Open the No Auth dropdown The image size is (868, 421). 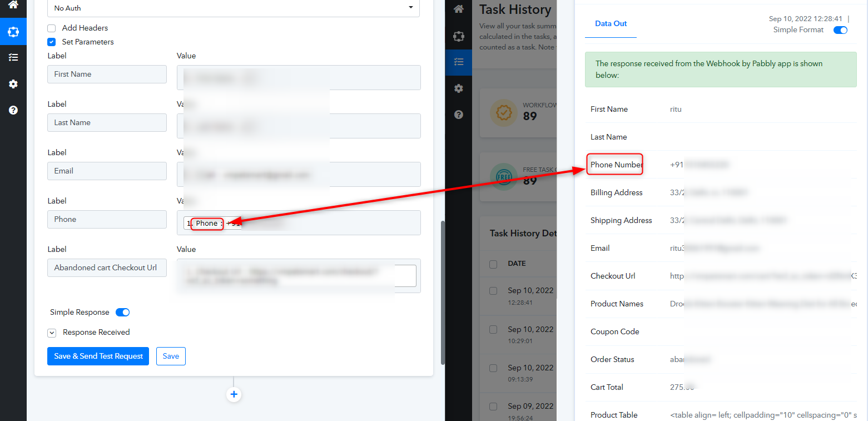(x=234, y=8)
